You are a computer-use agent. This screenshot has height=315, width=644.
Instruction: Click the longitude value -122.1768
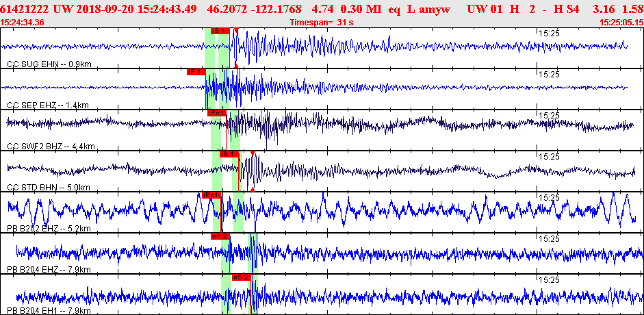pyautogui.click(x=277, y=9)
